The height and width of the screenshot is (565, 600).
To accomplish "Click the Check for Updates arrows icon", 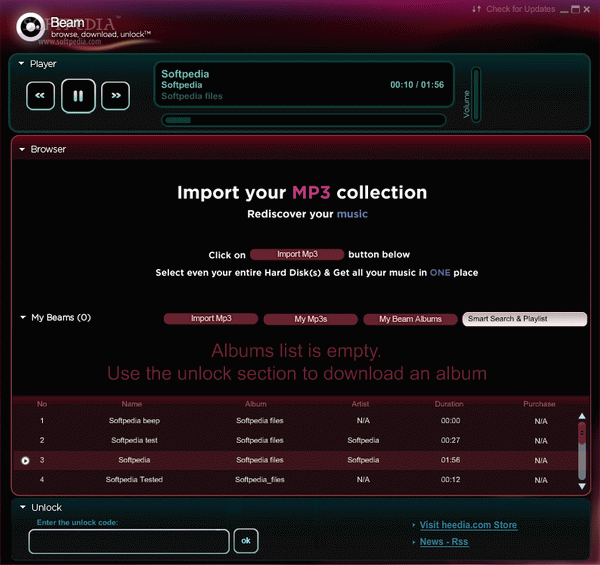I will (476, 9).
